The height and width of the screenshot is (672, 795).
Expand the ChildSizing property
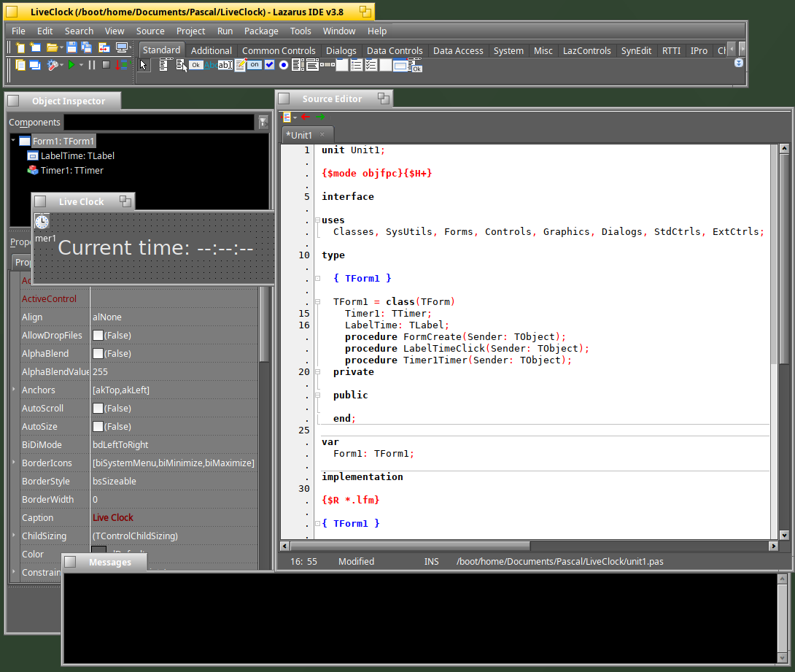14,536
